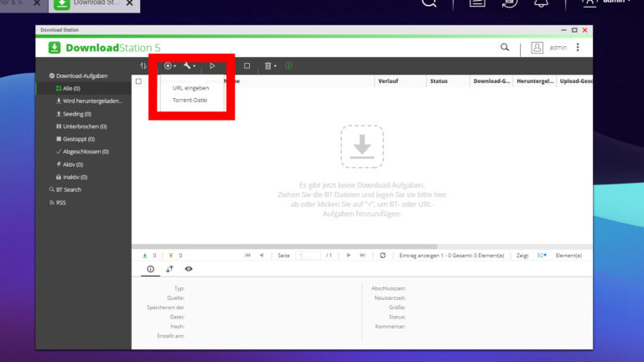Click the dashed download drop-zone icon
The image size is (644, 362).
[362, 147]
